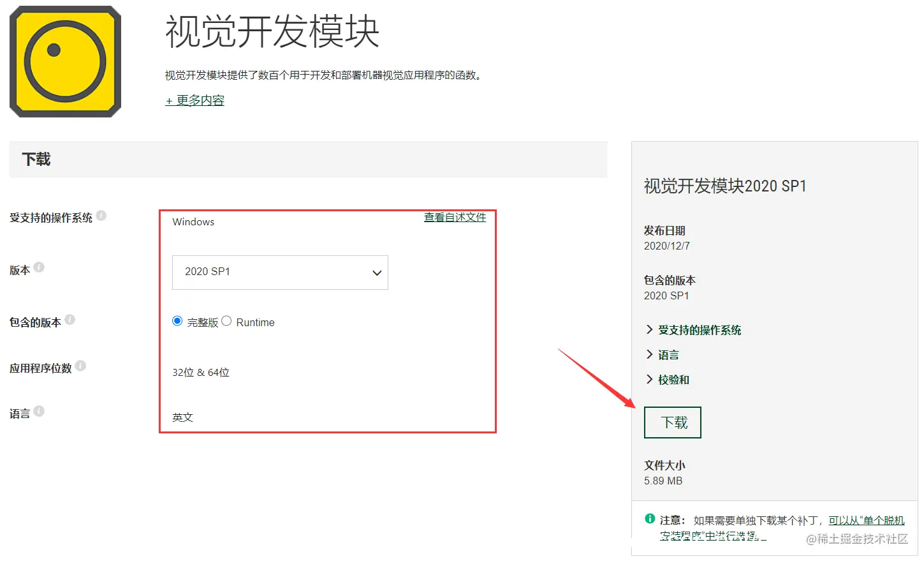Expand the 语言 section in side panel
Screen dimensions: 924x561
(x=663, y=355)
